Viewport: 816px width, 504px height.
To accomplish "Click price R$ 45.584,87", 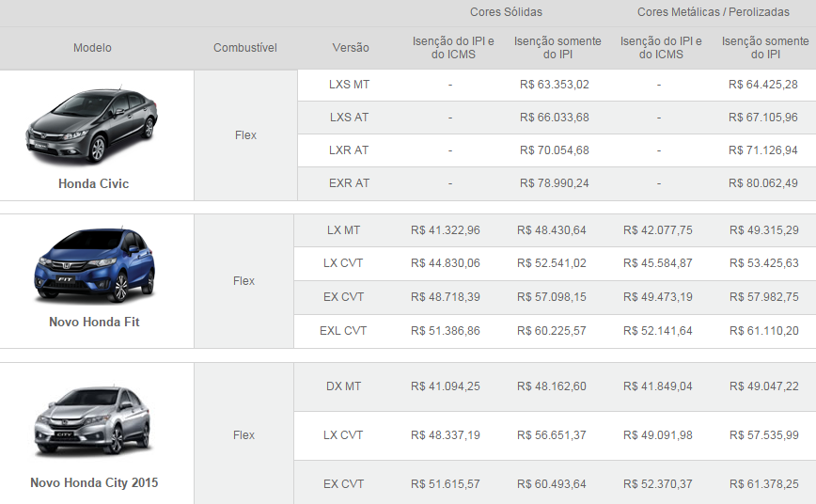I will point(658,263).
